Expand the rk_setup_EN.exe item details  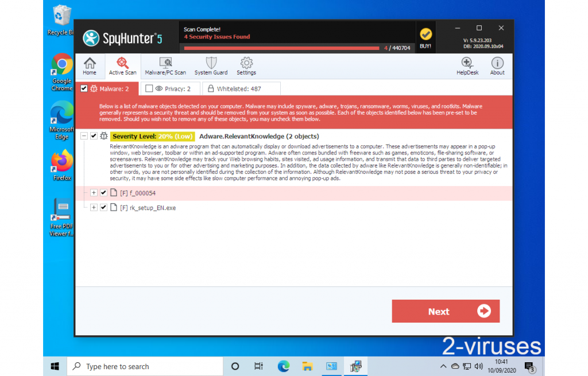[94, 207]
